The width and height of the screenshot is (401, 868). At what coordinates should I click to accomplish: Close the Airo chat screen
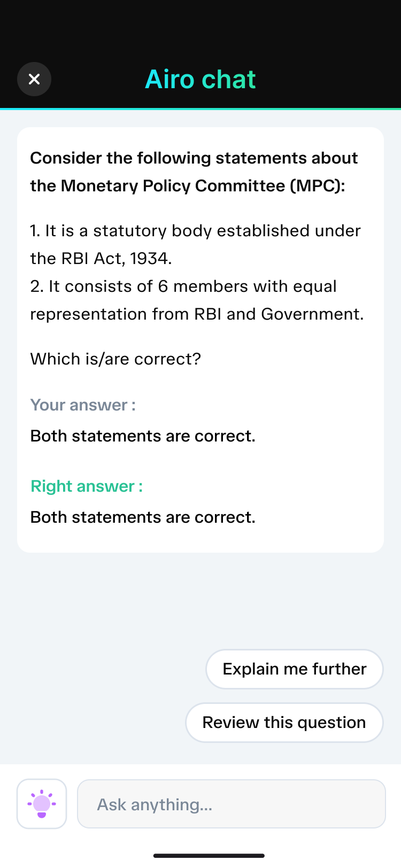[34, 79]
